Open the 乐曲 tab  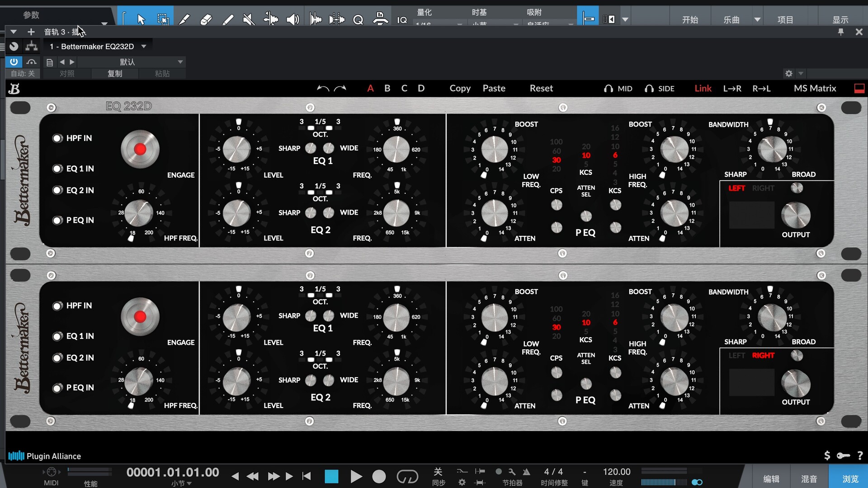731,19
